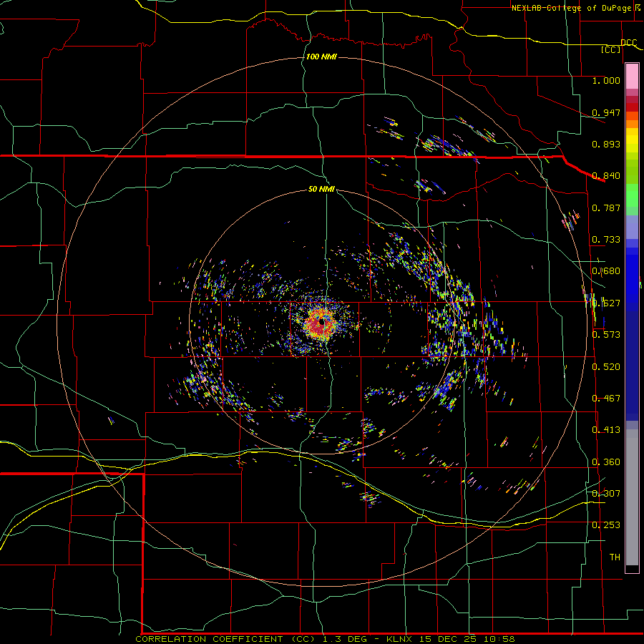Click the 1.000 scale value

(606, 80)
